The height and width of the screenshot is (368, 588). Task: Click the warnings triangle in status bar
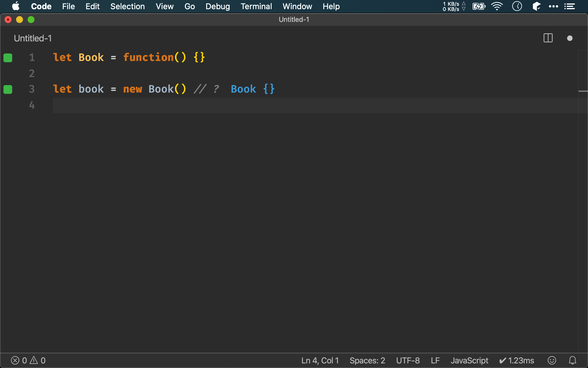pyautogui.click(x=34, y=360)
